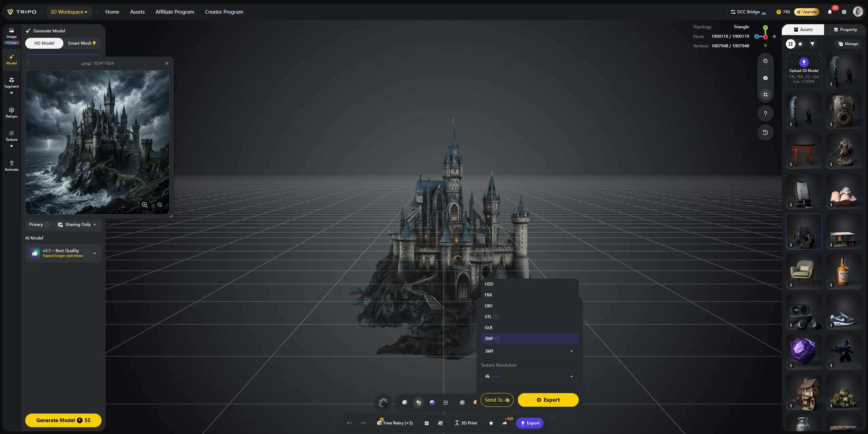Select the white clay material sphere
Screen dimensions: 868x434
(x=405, y=403)
